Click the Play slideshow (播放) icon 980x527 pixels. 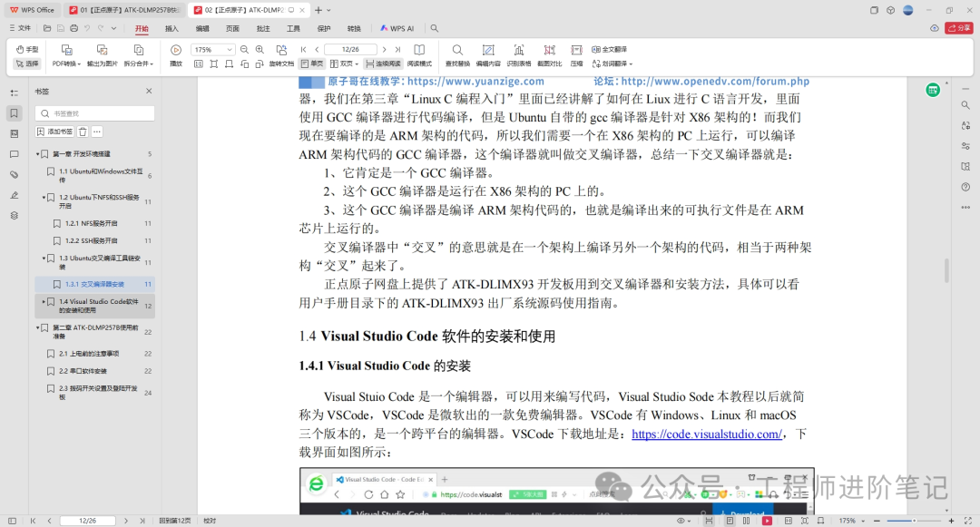(176, 55)
